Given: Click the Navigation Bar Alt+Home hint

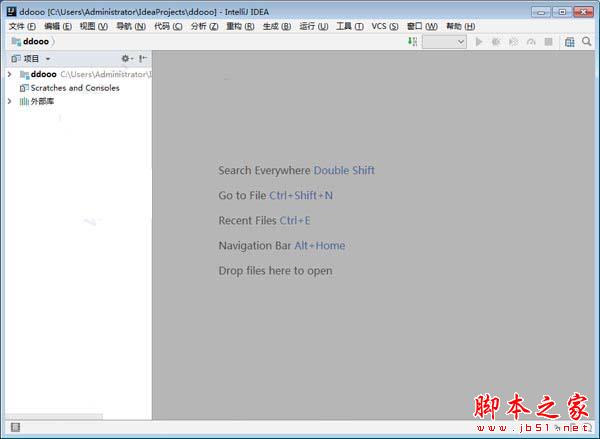Looking at the screenshot, I should pyautogui.click(x=282, y=246).
